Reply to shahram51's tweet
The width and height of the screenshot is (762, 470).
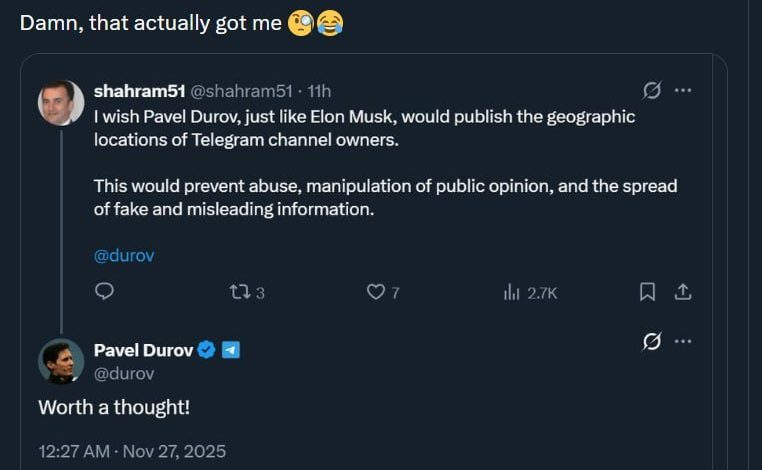(x=104, y=292)
